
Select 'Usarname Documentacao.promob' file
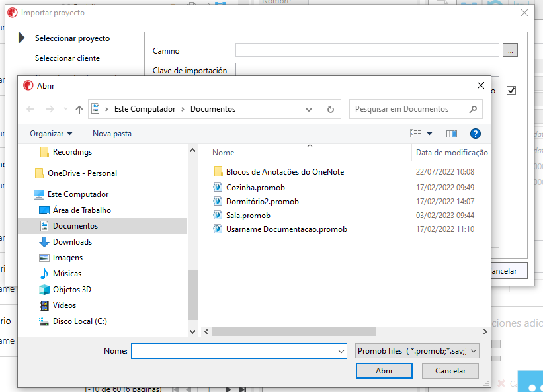[x=287, y=229]
